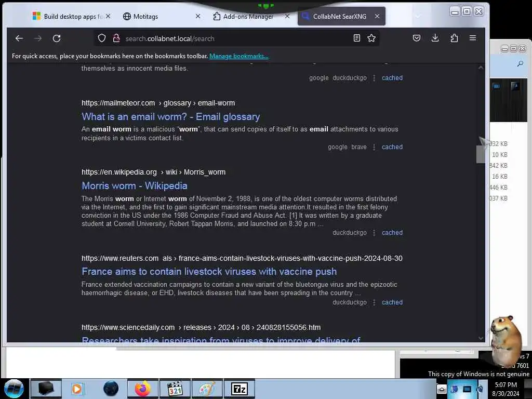Close the Add-ons Manager tab
Image resolution: width=532 pixels, height=399 pixels.
tap(287, 16)
